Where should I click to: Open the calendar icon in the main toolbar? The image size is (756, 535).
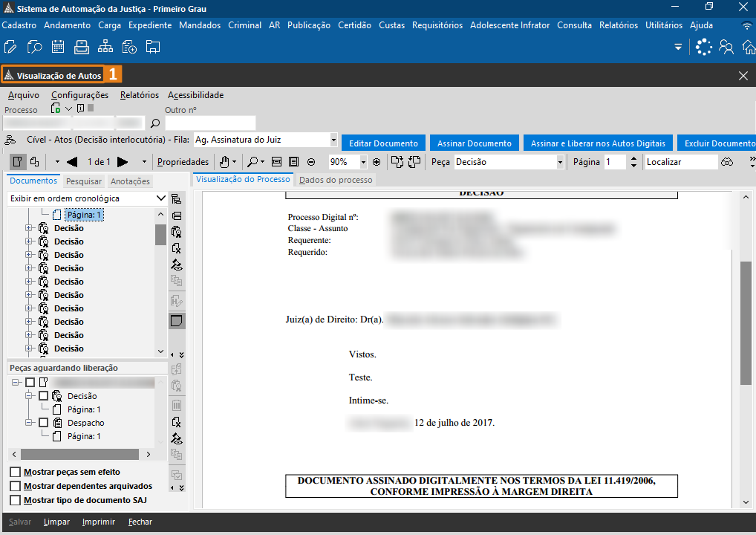pyautogui.click(x=58, y=48)
